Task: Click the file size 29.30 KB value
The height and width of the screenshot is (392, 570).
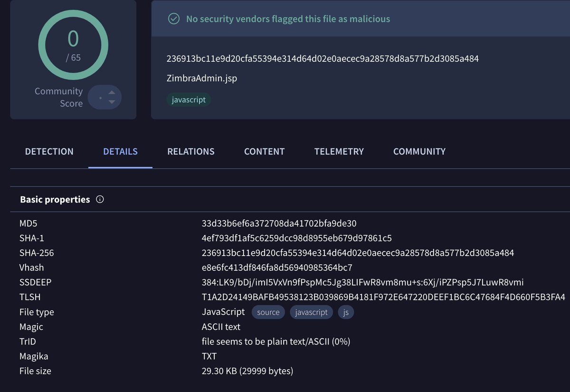Action: (x=247, y=371)
